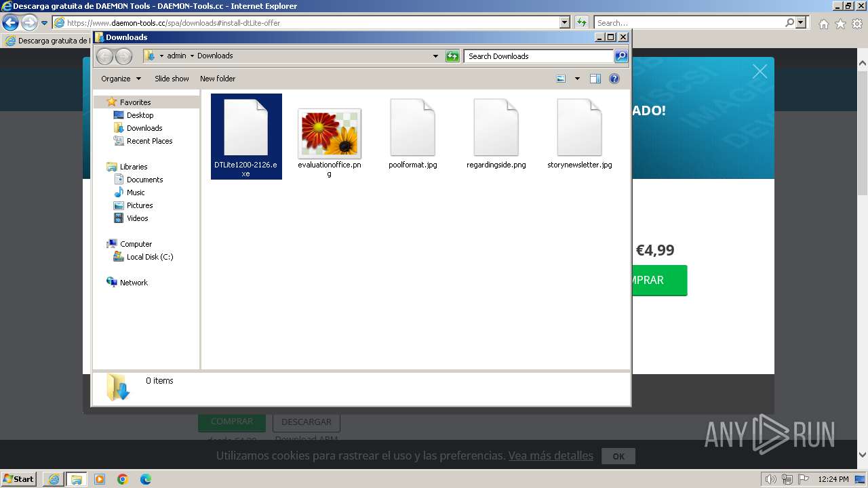Click Downloads segment in address path

[215, 56]
